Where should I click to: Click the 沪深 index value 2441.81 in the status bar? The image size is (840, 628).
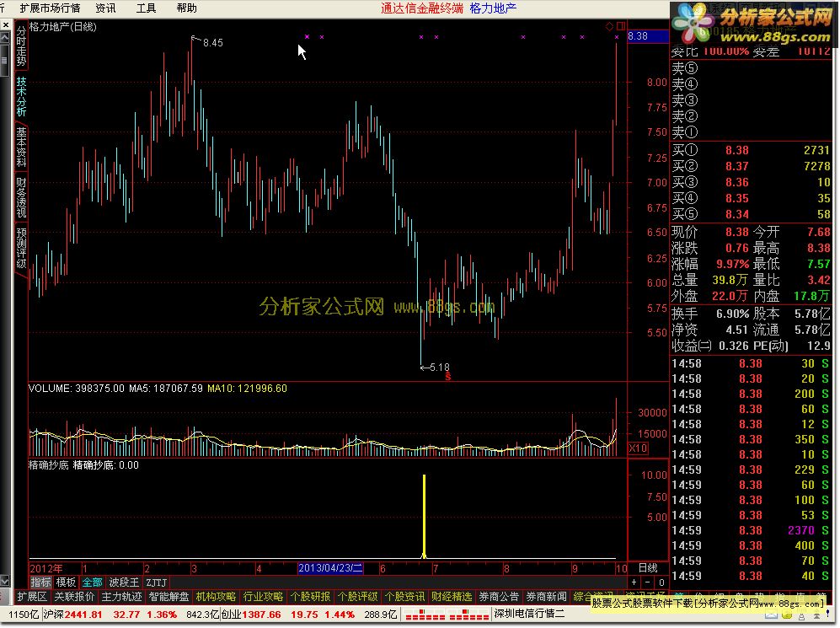coord(83,615)
